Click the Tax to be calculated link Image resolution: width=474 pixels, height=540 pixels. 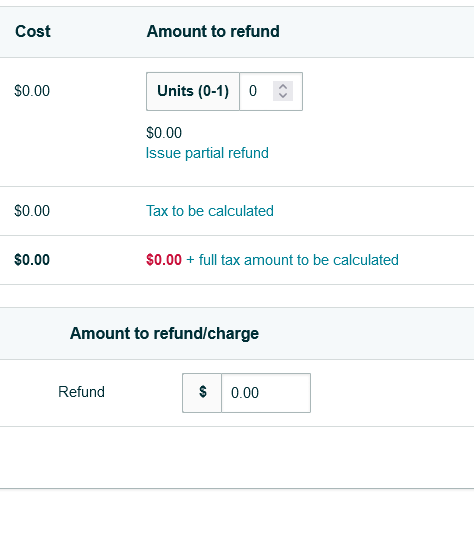click(x=210, y=211)
